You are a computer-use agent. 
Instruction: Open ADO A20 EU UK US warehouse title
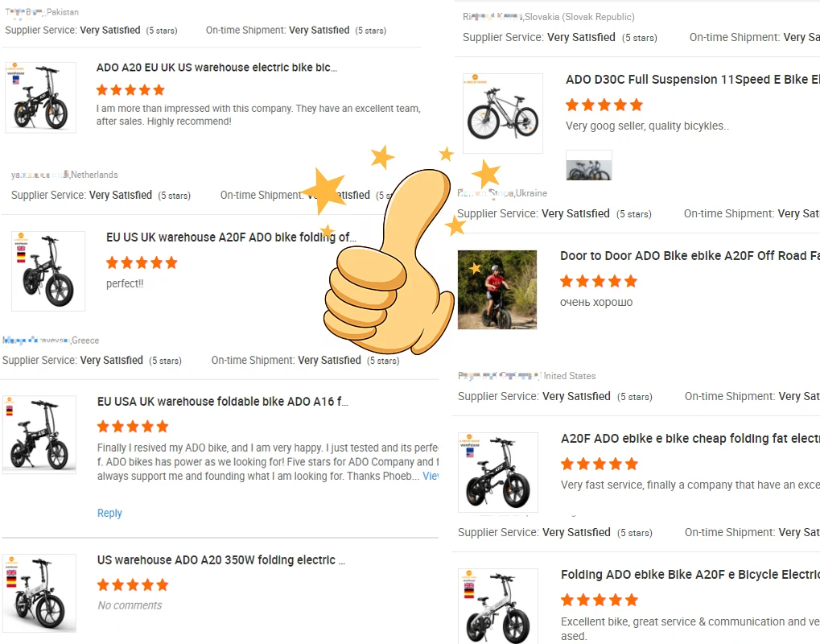(216, 68)
